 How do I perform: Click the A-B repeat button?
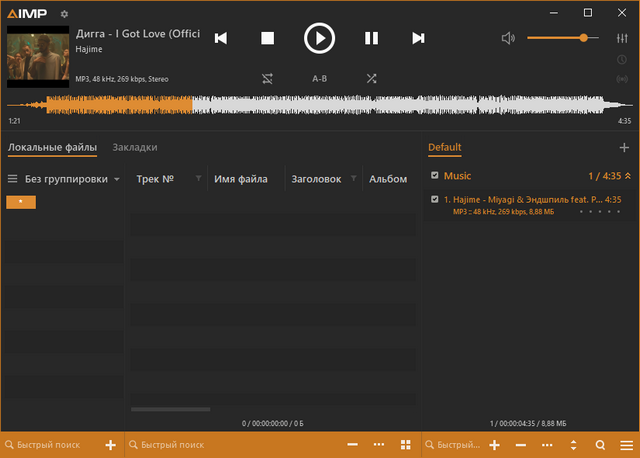319,77
